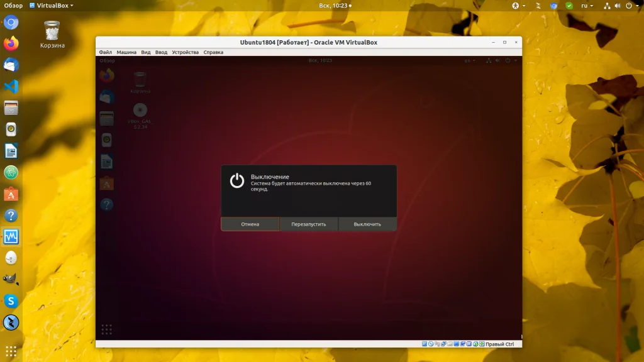This screenshot has height=362, width=644.
Task: Launch Firefox from the host dock
Action: click(11, 43)
